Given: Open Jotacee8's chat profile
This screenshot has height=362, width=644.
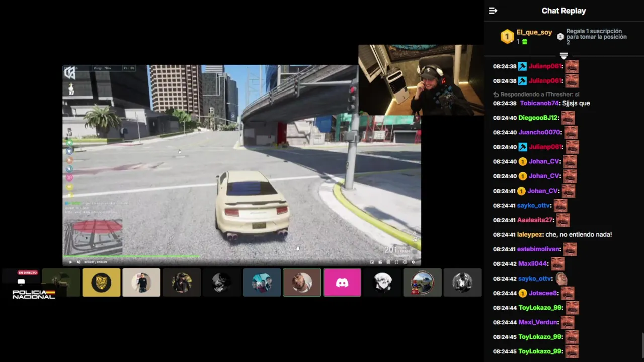Looking at the screenshot, I should tap(543, 293).
